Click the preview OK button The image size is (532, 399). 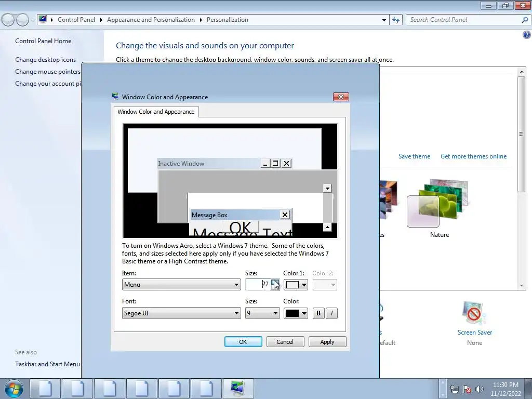point(241,227)
